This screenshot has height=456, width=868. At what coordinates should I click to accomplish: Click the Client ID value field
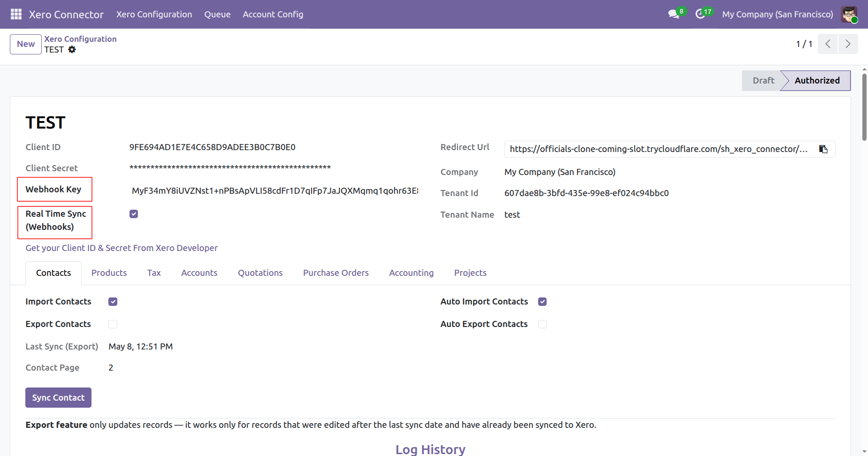point(213,147)
